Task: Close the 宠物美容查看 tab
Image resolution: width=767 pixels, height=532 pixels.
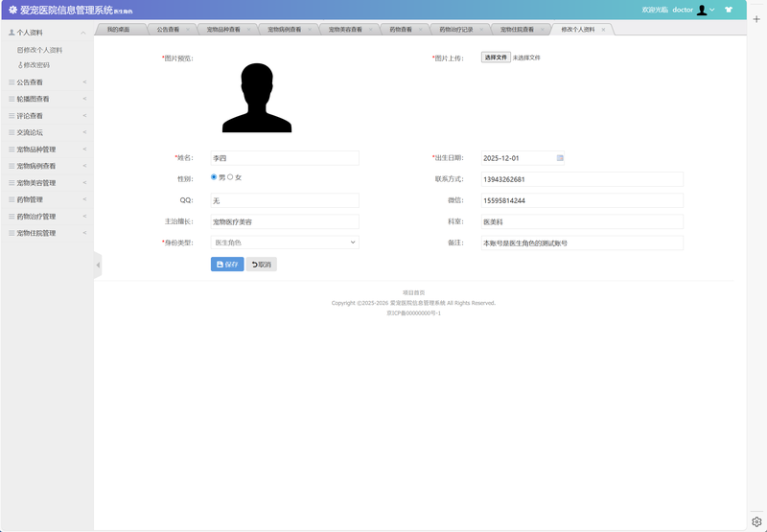Action: 370,30
